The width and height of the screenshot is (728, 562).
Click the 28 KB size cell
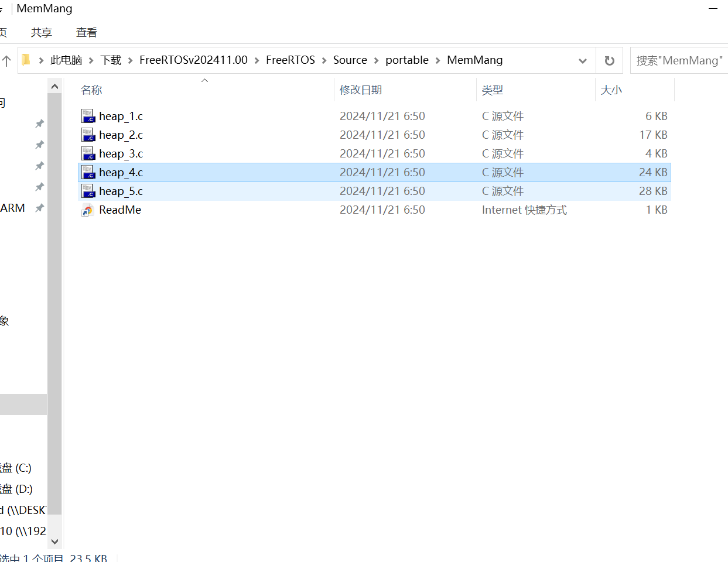click(653, 191)
